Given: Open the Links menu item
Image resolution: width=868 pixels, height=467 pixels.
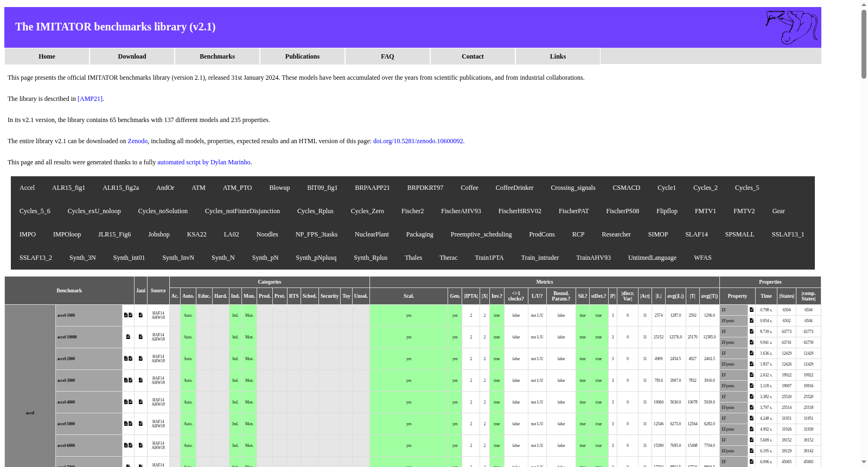Looking at the screenshot, I should tap(558, 56).
